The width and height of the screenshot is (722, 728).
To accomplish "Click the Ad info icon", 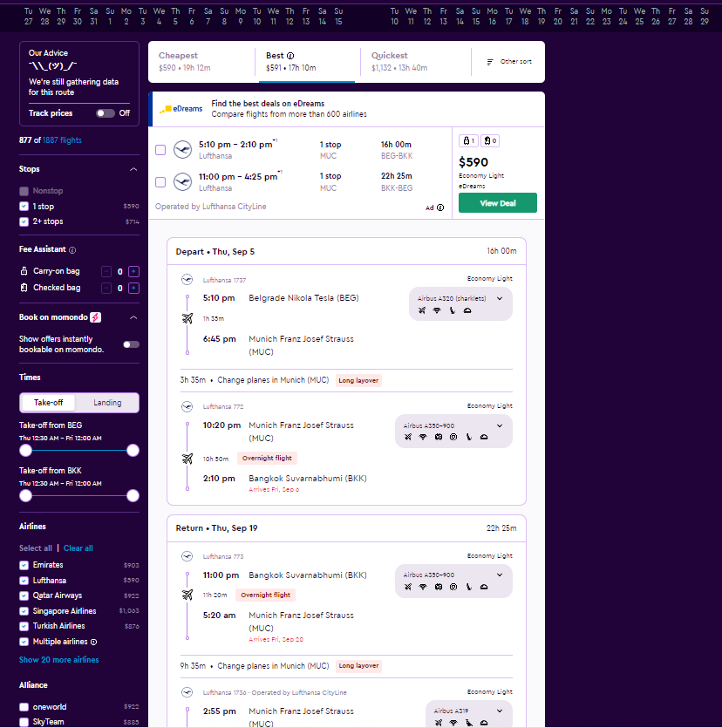I will pyautogui.click(x=440, y=208).
